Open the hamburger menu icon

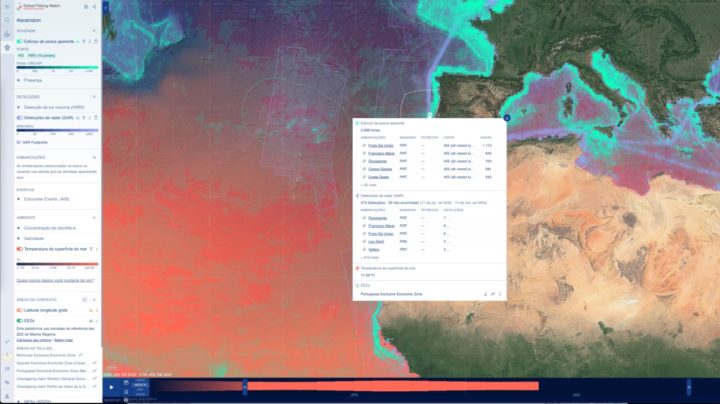(7, 6)
